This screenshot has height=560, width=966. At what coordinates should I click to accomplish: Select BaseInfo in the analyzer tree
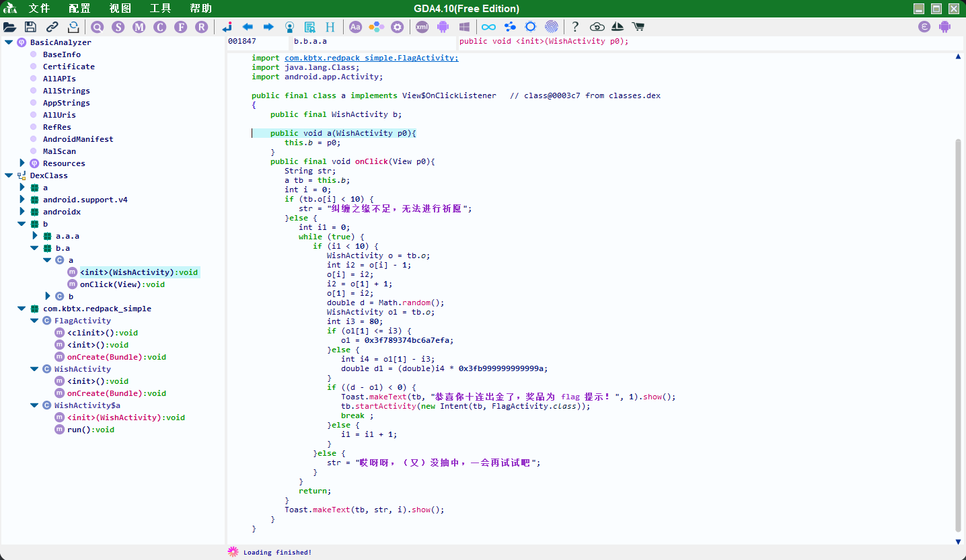[62, 54]
